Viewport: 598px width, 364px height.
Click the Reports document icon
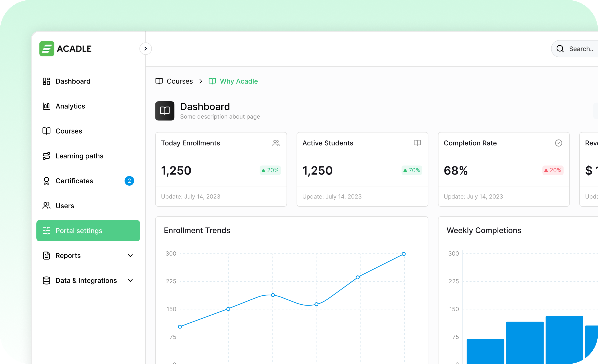pos(46,256)
